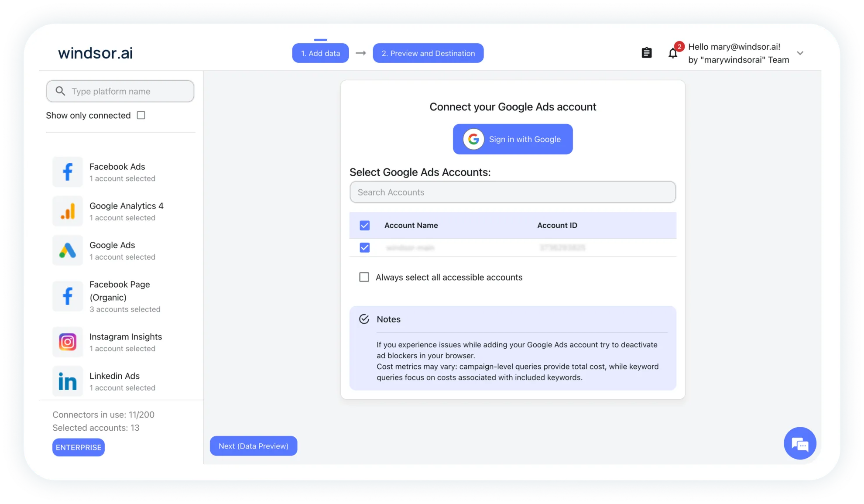Click Select Google Ads Accounts: heading
This screenshot has width=864, height=504.
[x=420, y=172]
